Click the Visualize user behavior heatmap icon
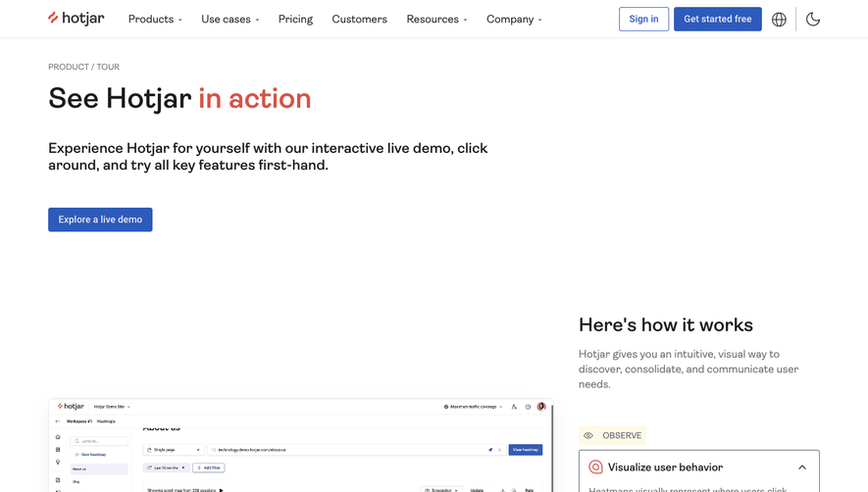Image resolution: width=868 pixels, height=492 pixels. pos(595,467)
